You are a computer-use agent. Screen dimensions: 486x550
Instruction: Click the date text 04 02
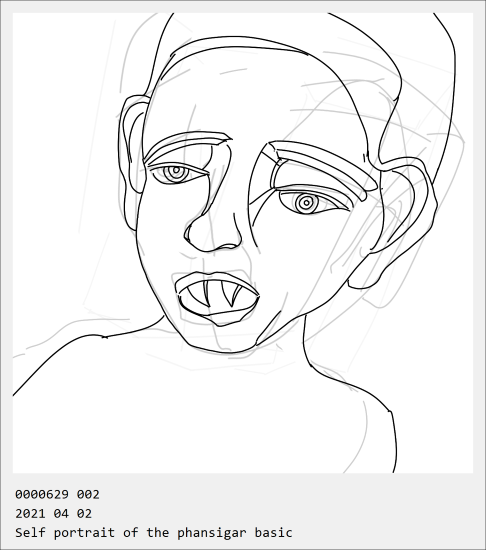(73, 514)
